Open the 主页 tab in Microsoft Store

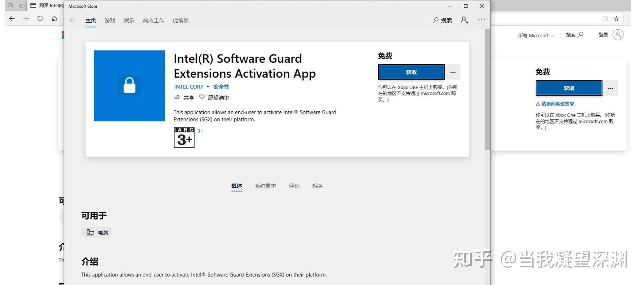(x=91, y=20)
